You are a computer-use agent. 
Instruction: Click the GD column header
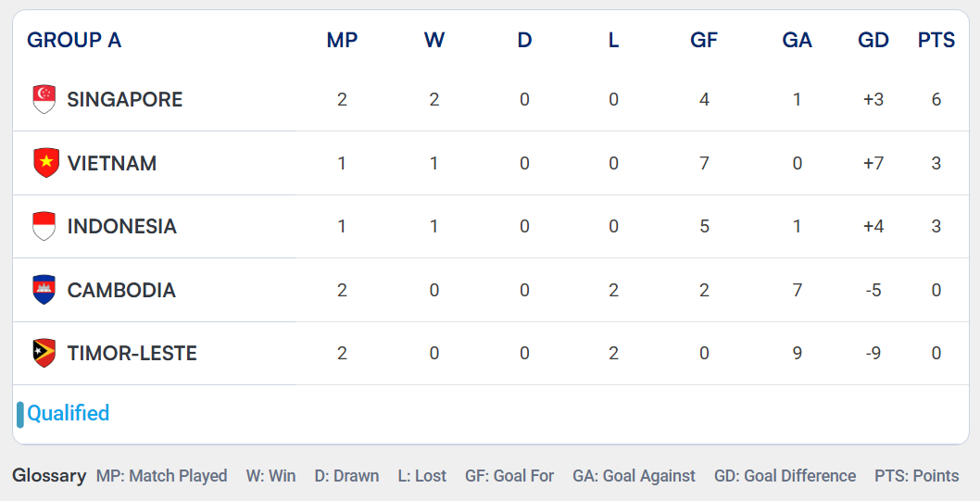(x=873, y=40)
